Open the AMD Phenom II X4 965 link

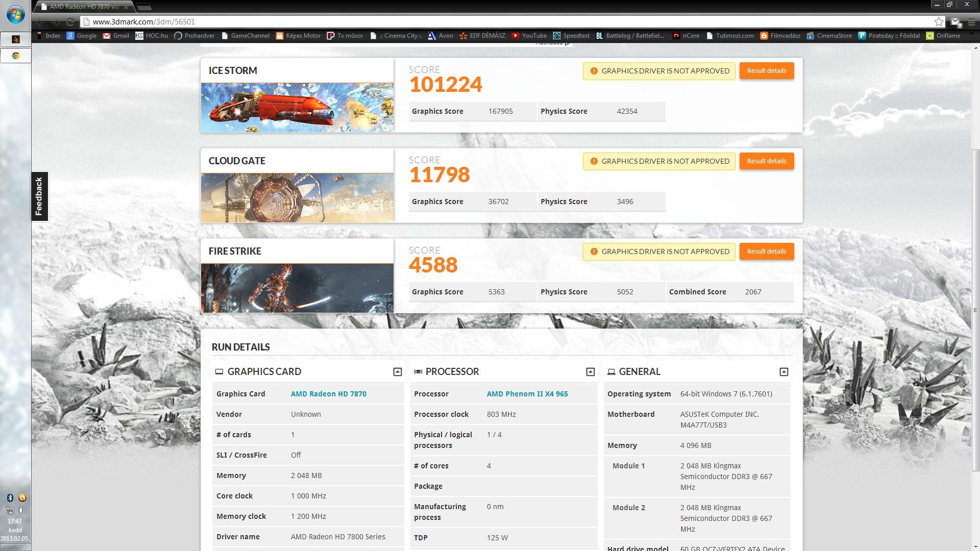point(527,394)
